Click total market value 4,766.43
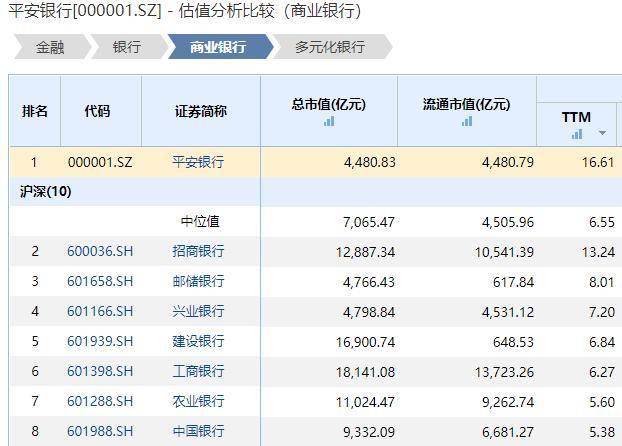 click(x=369, y=282)
